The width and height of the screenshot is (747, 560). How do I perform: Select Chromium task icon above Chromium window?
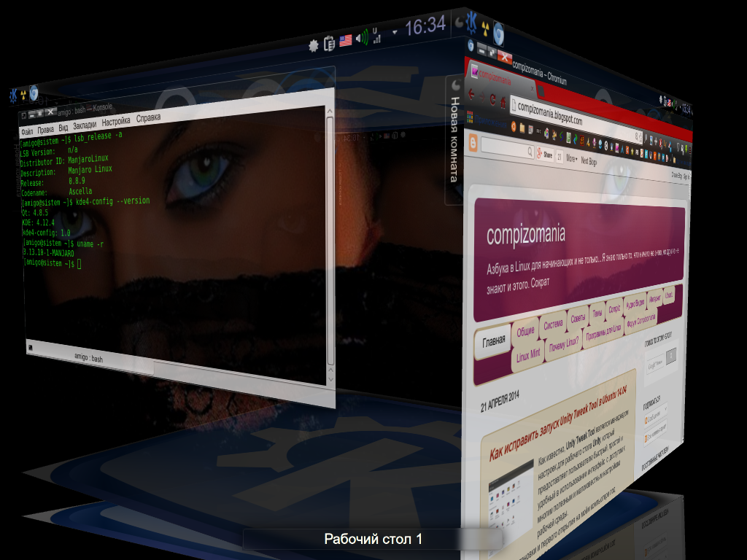click(x=498, y=34)
